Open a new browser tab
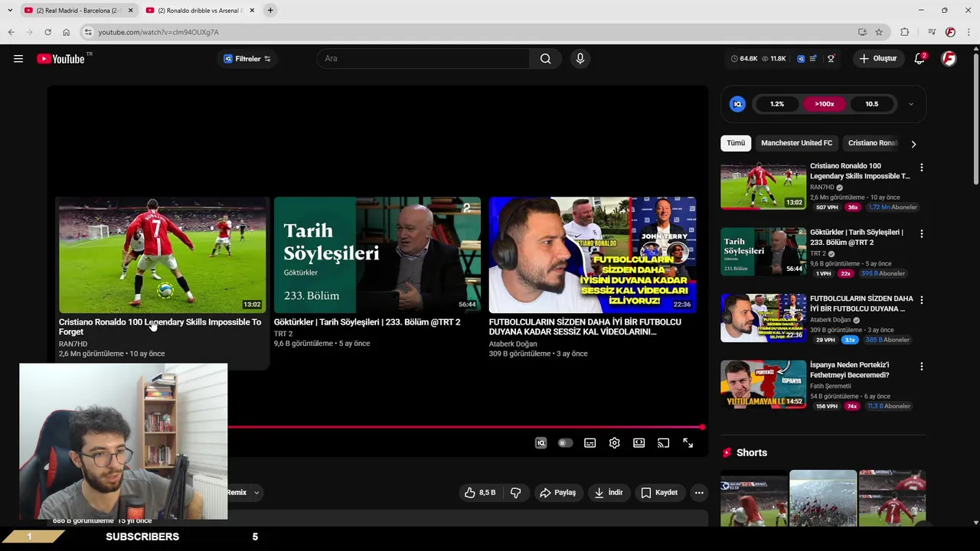The height and width of the screenshot is (551, 980). (x=270, y=11)
